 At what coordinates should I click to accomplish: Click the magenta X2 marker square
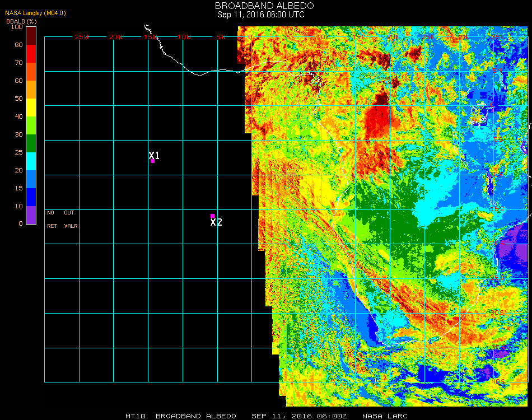click(x=212, y=216)
